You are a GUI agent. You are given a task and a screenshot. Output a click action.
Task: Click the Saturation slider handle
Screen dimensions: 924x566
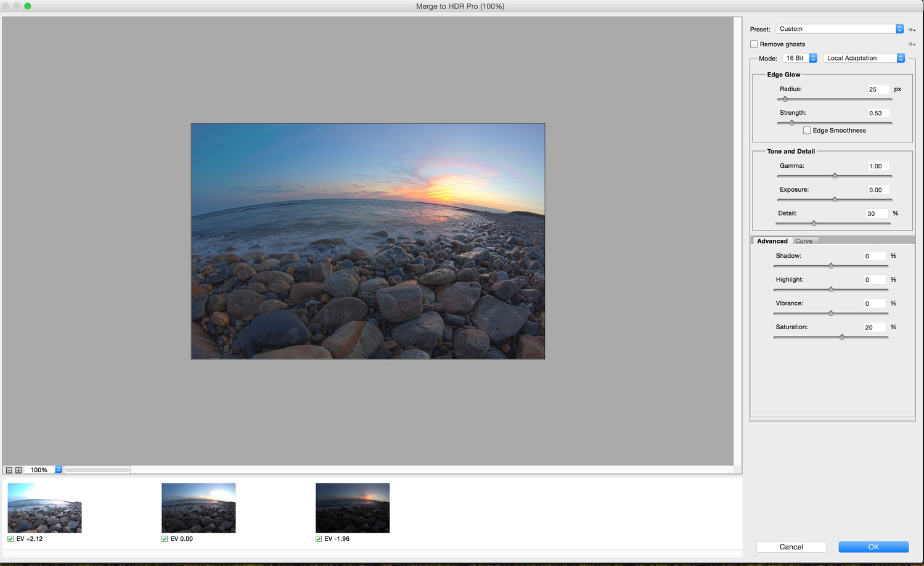tap(842, 337)
